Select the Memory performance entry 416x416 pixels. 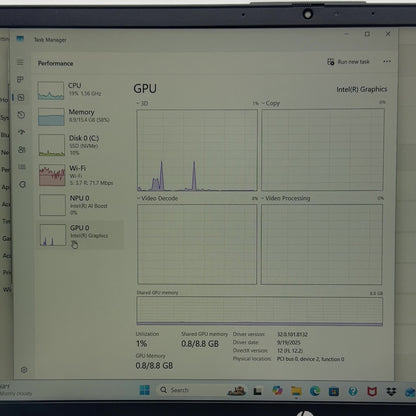79,117
